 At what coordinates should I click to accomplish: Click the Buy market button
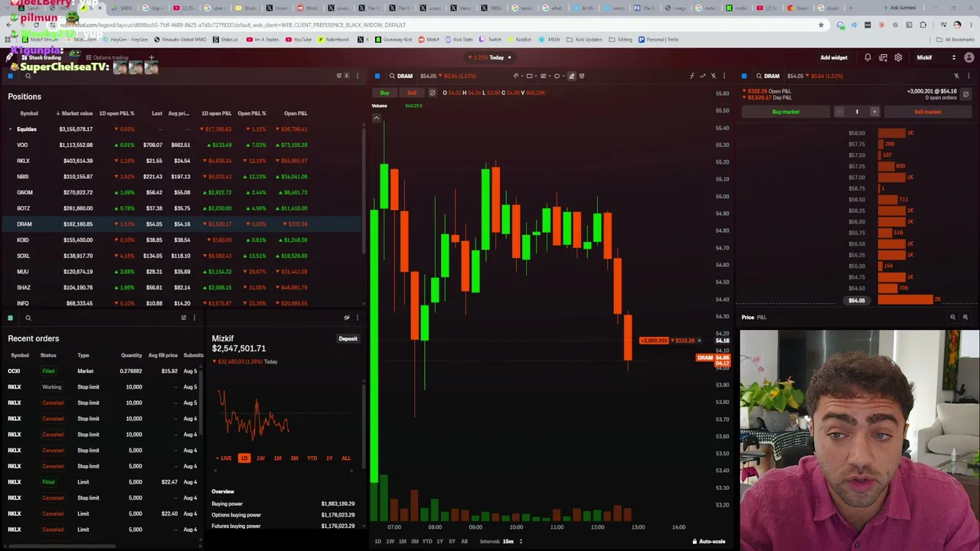click(x=786, y=112)
